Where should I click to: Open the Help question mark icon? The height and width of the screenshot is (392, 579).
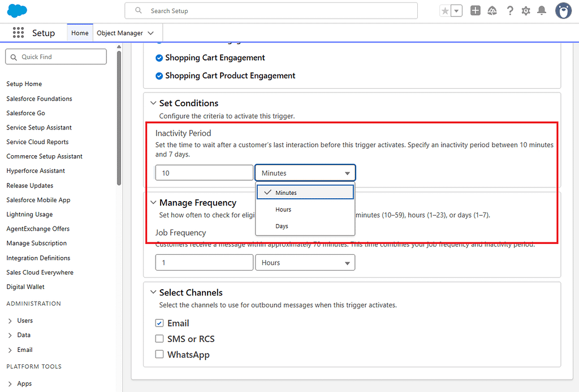coord(510,11)
